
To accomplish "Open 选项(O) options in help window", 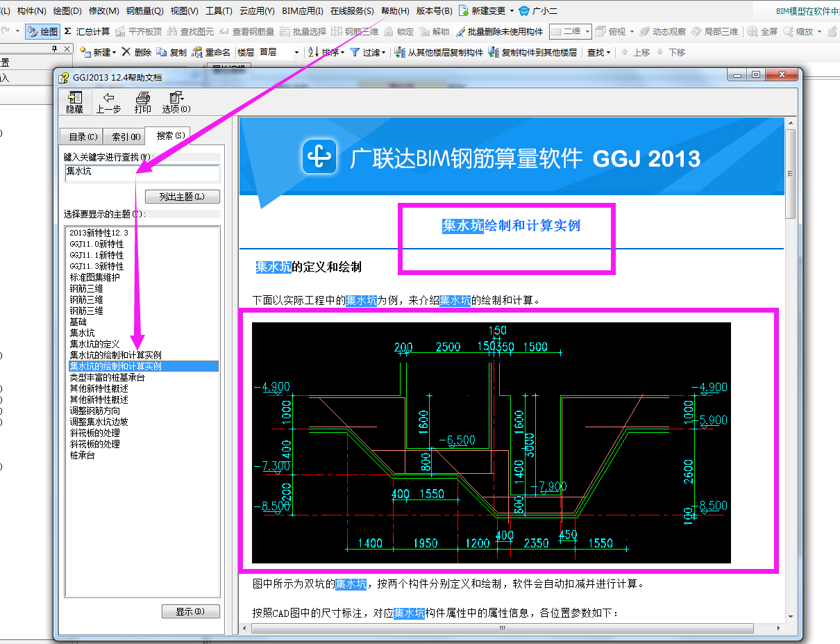I will [x=176, y=102].
